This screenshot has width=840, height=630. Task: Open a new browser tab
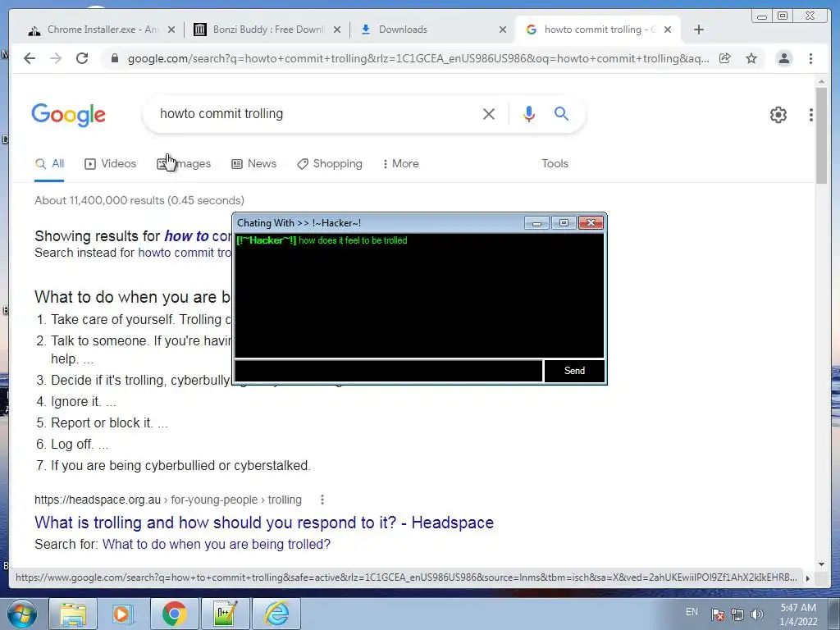pos(699,30)
